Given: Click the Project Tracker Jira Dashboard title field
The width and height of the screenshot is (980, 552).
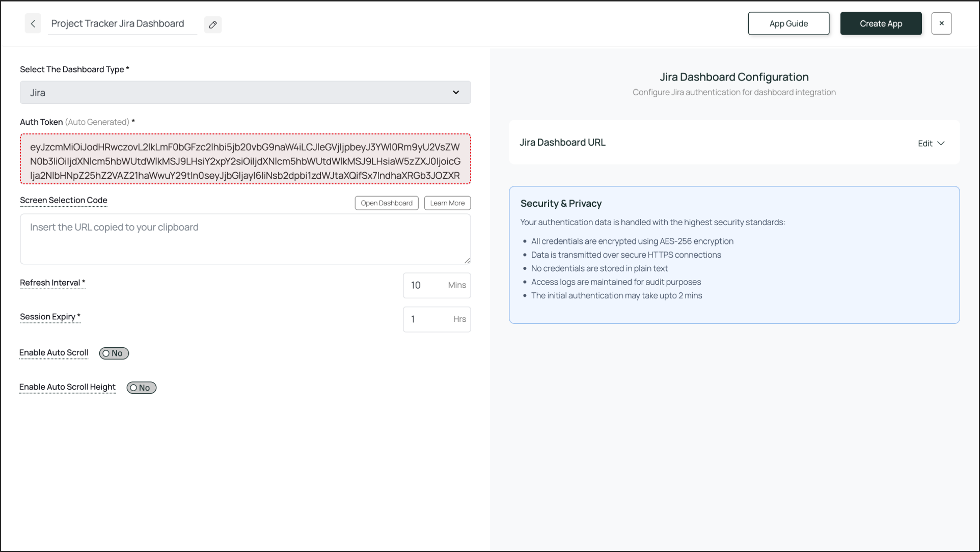Looking at the screenshot, I should [122, 23].
